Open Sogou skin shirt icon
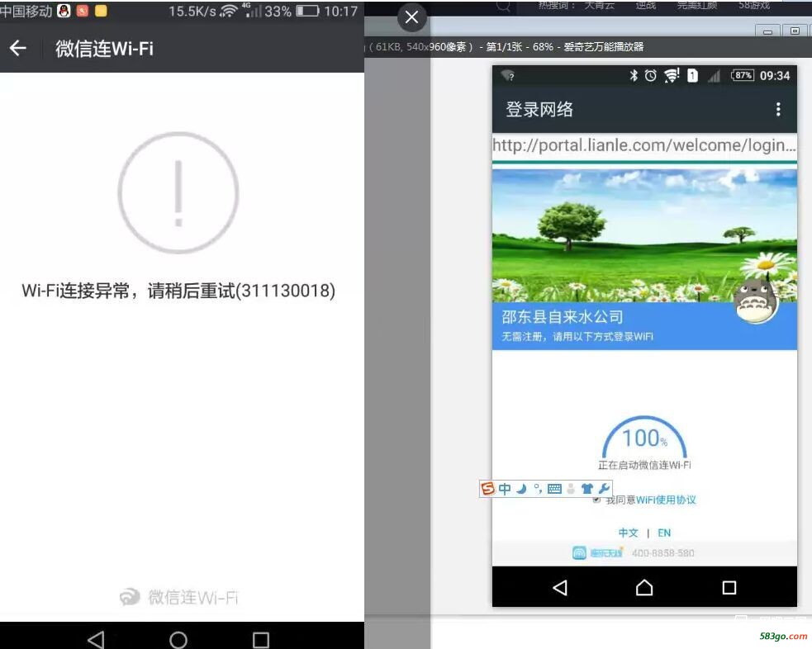Screen dimensions: 812x649 click(x=586, y=489)
